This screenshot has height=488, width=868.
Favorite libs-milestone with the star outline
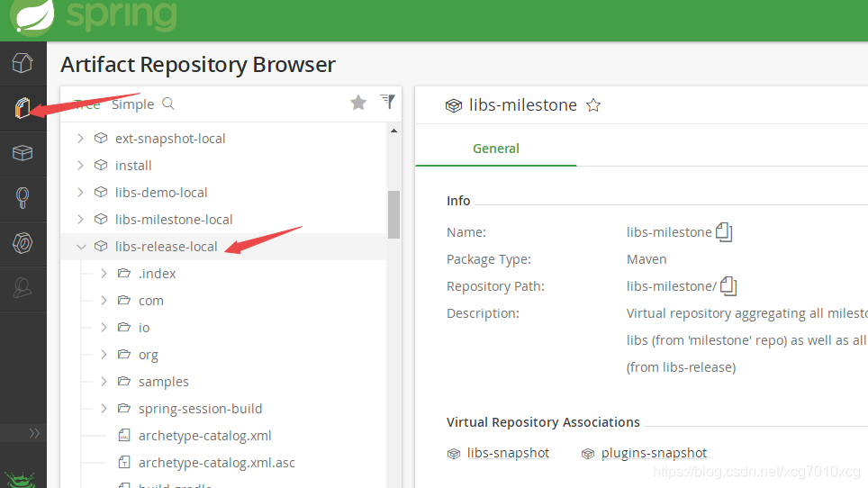[593, 105]
